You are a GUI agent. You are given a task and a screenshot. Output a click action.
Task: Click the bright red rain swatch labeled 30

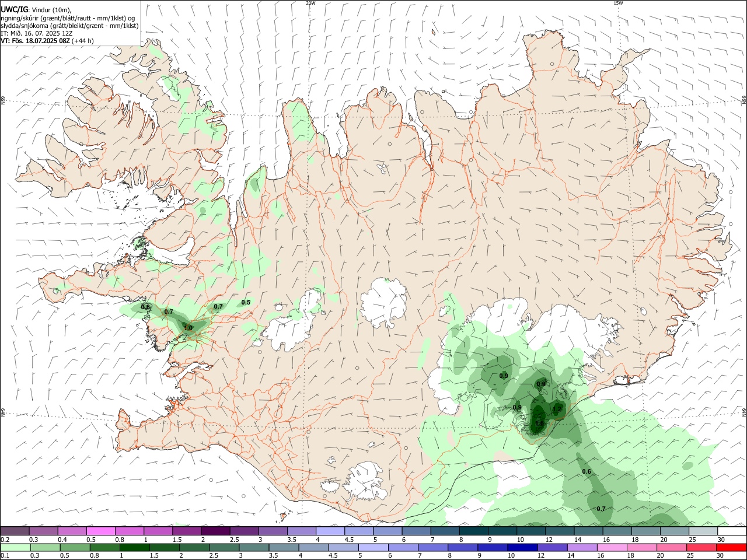click(x=731, y=547)
